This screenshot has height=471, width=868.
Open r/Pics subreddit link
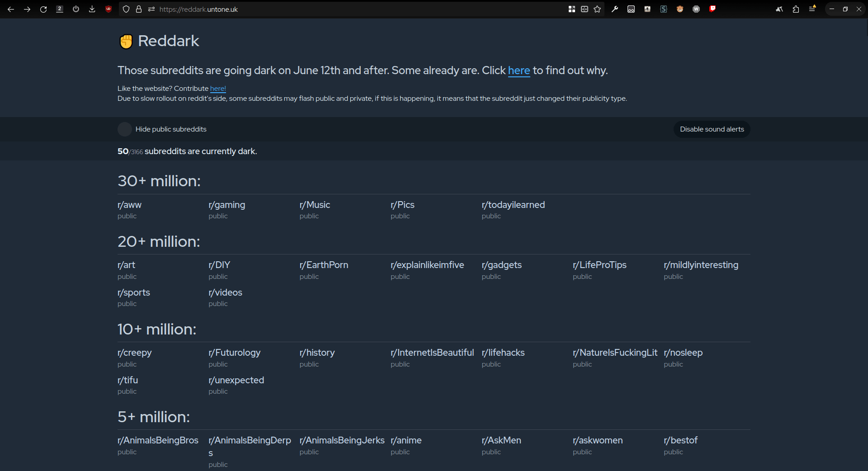[x=402, y=205]
